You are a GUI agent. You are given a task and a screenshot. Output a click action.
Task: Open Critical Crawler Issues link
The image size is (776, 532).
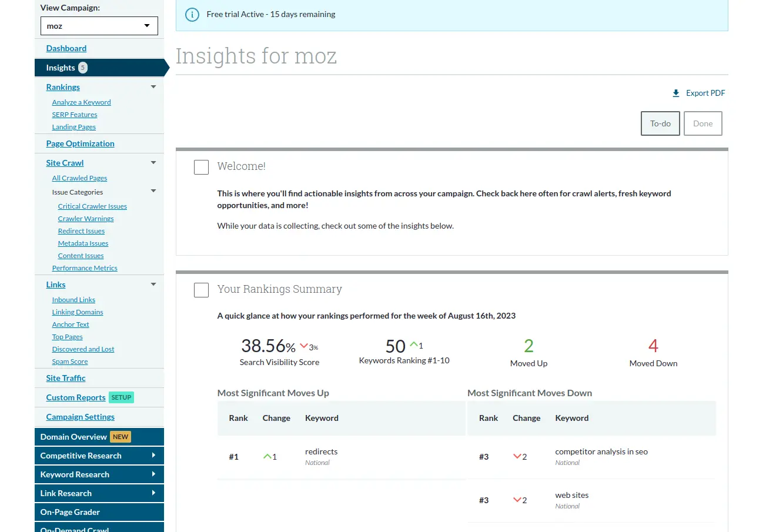(92, 206)
